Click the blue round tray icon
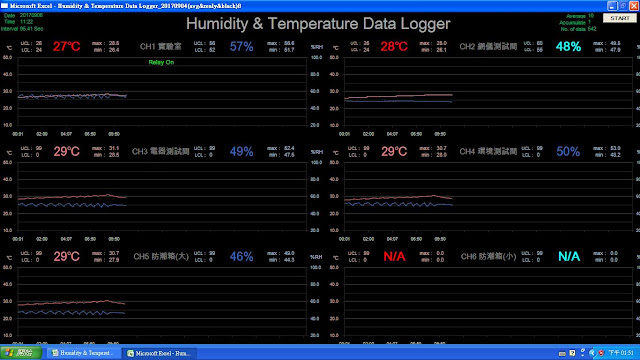Viewport: 640px width, 360px height. 592,353
